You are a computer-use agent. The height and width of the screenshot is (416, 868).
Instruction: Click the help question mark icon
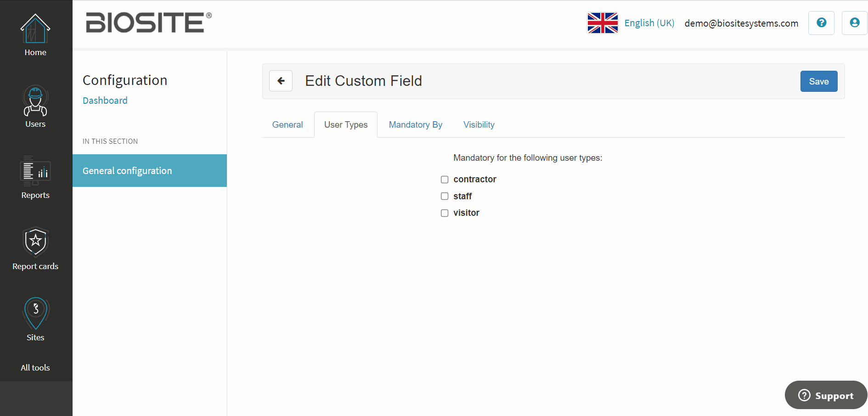click(x=821, y=23)
